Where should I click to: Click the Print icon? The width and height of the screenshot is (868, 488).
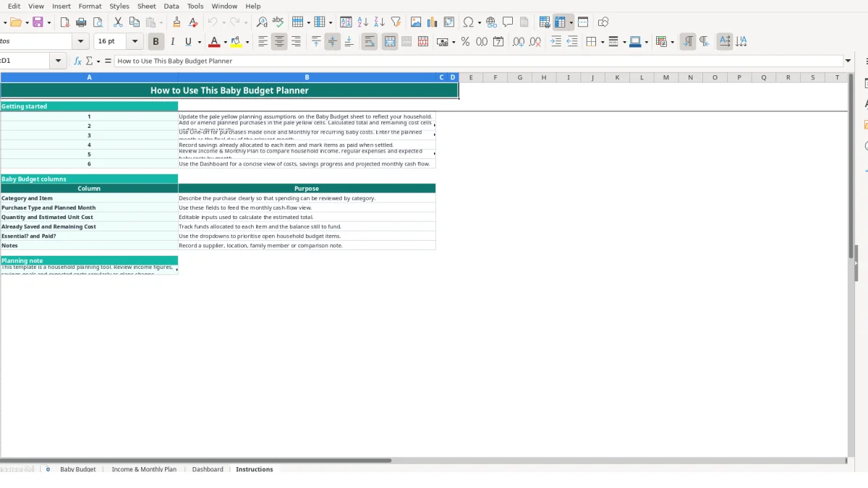coord(81,22)
